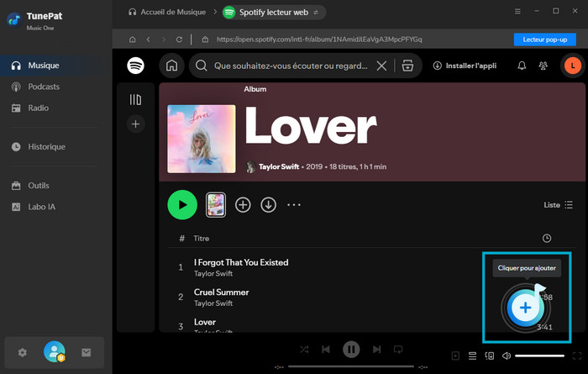Play the Lover album
This screenshot has height=374, width=588.
pyautogui.click(x=182, y=205)
